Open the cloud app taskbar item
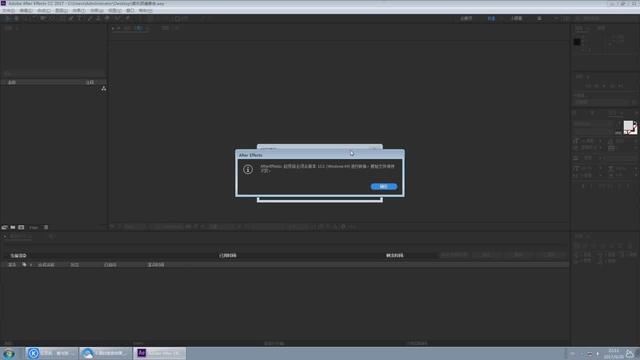The width and height of the screenshot is (640, 360). coord(106,353)
